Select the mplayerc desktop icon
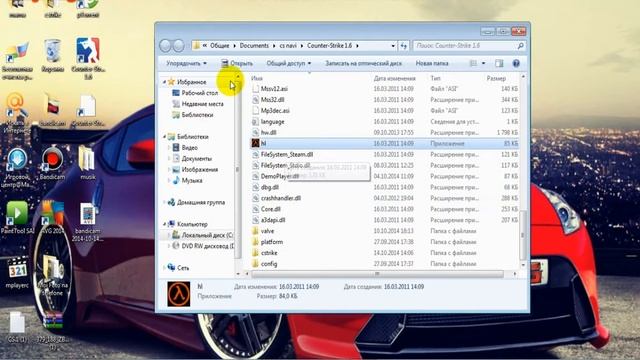Image resolution: width=640 pixels, height=360 pixels. pos(17,272)
